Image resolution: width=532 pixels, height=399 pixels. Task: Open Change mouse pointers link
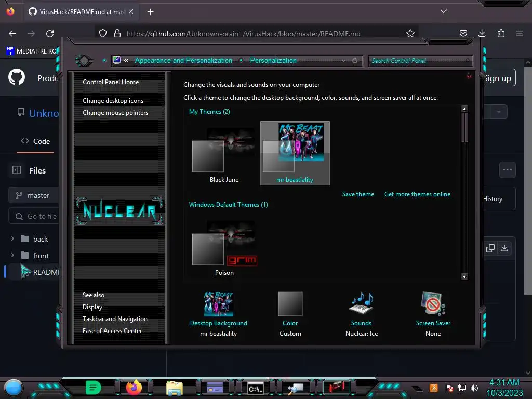pos(115,113)
